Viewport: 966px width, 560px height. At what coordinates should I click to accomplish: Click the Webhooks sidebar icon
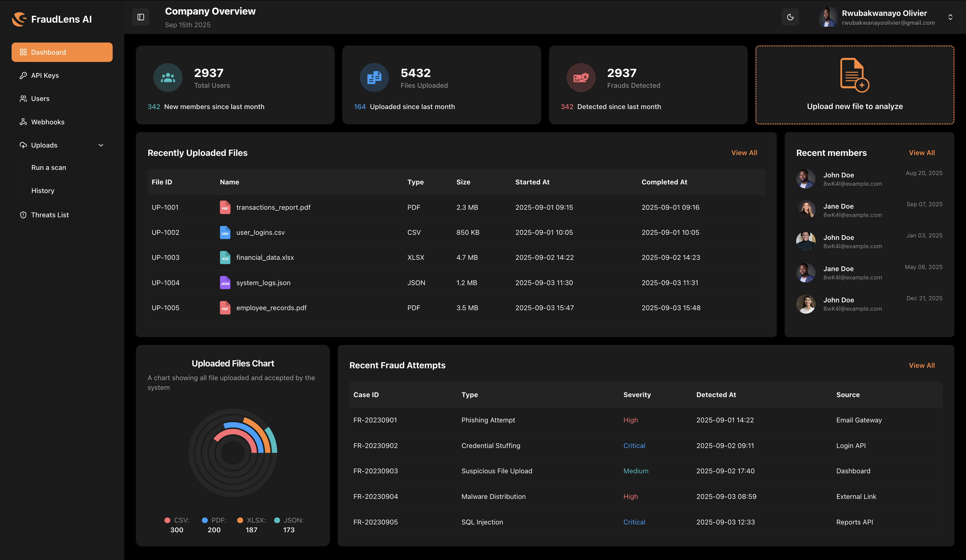(x=23, y=122)
